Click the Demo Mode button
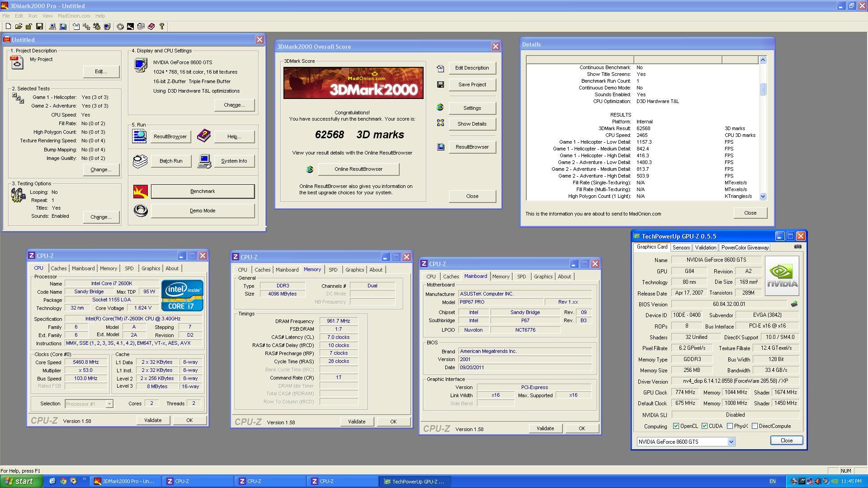The height and width of the screenshot is (488, 868). click(203, 211)
